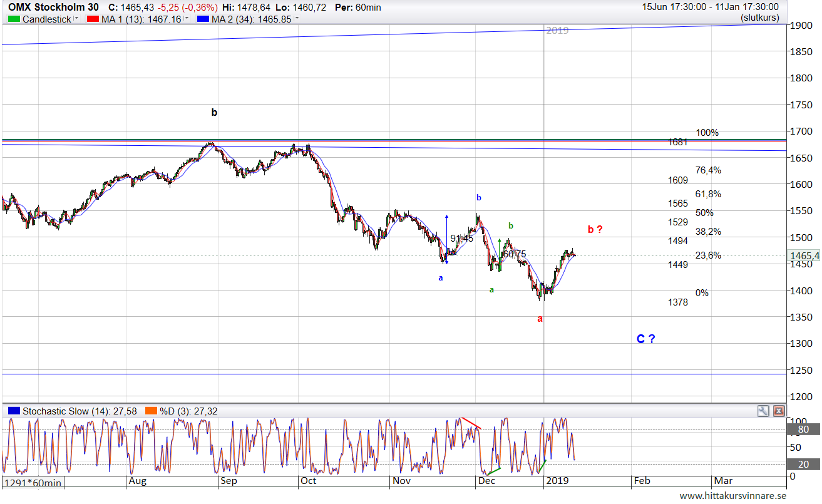Click the 38,2% Fibonacci label
The image size is (822, 504).
tap(708, 232)
